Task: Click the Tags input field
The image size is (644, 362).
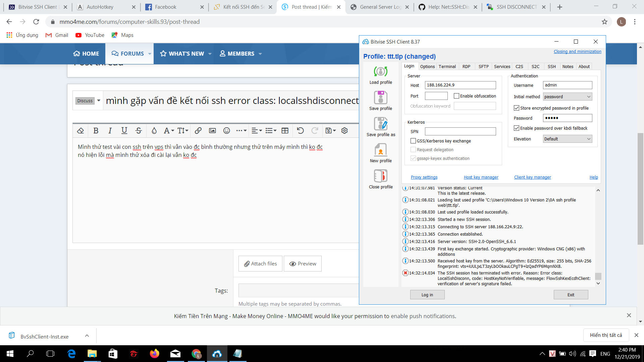Action: point(299,291)
